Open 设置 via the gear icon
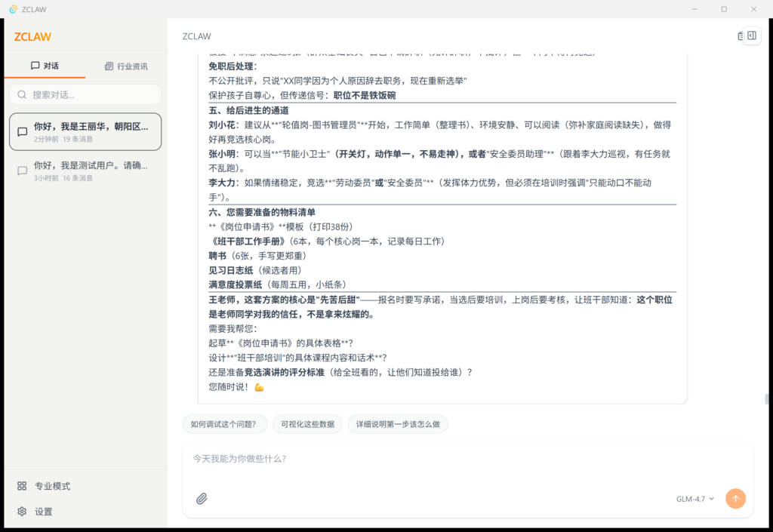773x532 pixels. click(x=22, y=512)
